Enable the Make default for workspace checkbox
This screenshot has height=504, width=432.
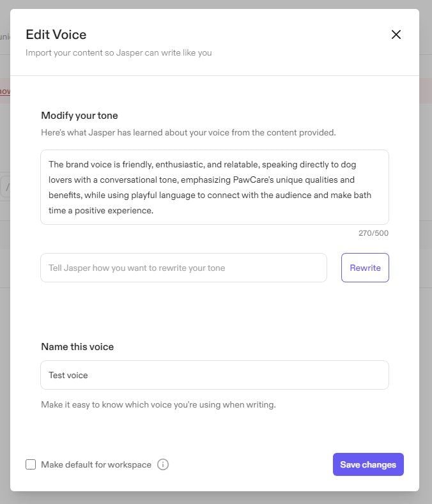click(x=31, y=464)
